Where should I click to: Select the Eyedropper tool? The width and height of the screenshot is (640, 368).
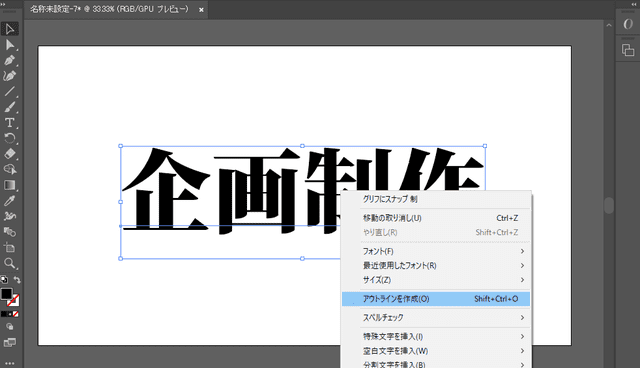[9, 201]
